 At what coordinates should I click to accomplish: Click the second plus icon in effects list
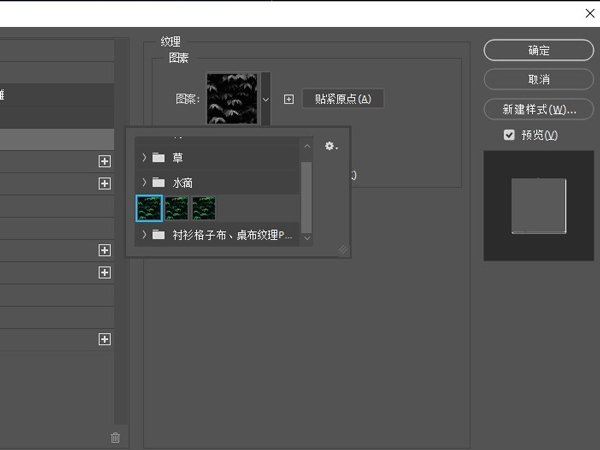coord(104,183)
